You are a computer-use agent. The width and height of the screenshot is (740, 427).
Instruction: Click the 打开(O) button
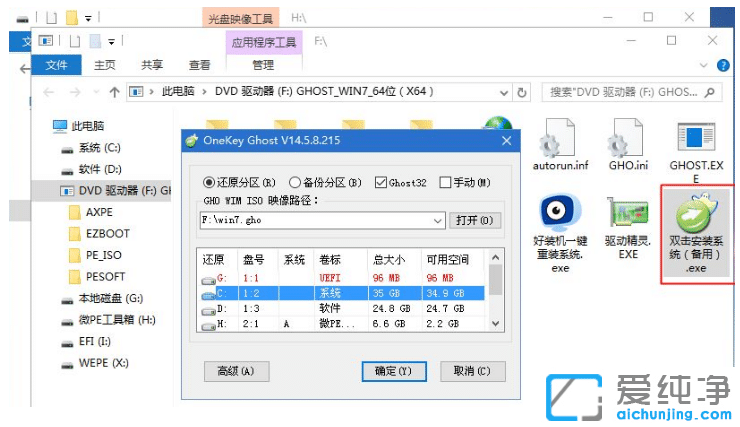tap(474, 220)
